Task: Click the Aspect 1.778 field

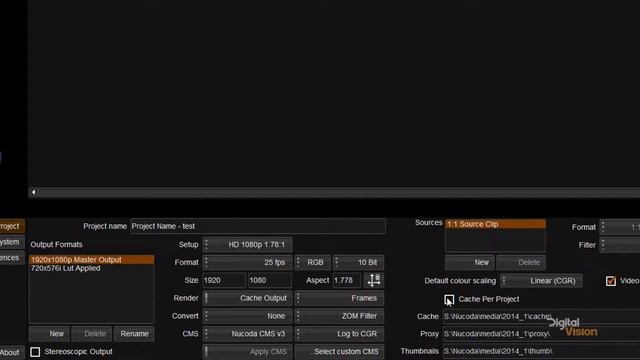Action: [x=347, y=280]
